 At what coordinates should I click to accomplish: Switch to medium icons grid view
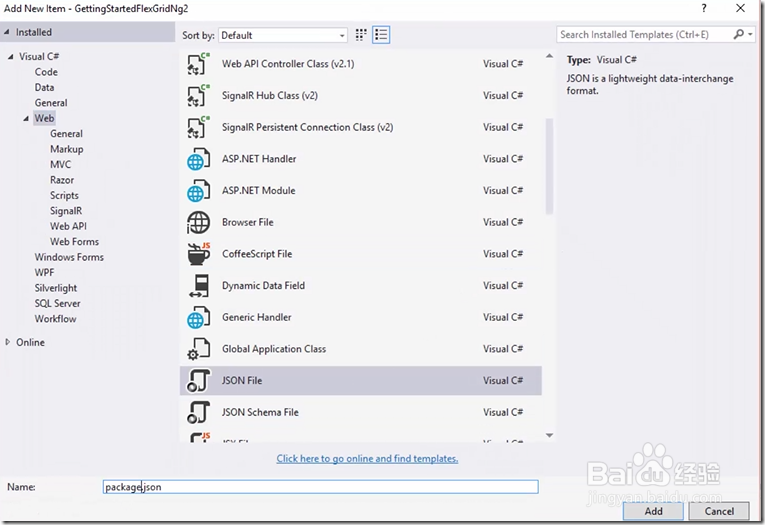pyautogui.click(x=361, y=35)
